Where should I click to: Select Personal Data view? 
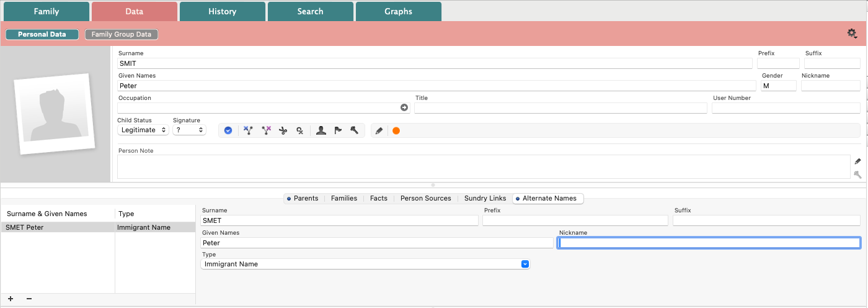[x=42, y=34]
